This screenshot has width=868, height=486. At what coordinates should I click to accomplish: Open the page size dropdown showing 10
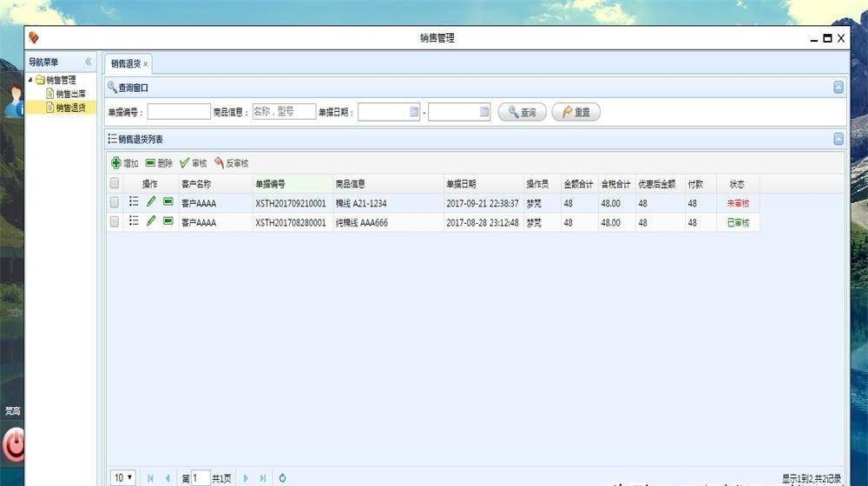123,477
